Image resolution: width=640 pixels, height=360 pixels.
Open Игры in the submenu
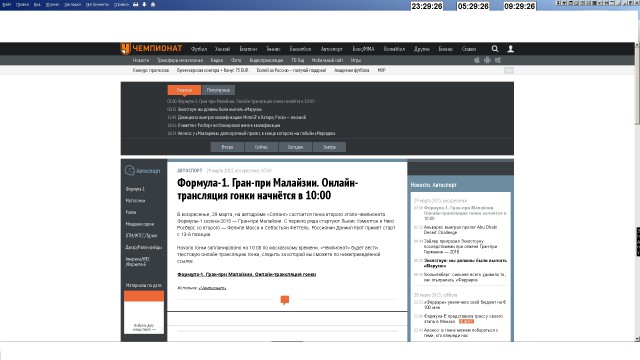coord(356,60)
